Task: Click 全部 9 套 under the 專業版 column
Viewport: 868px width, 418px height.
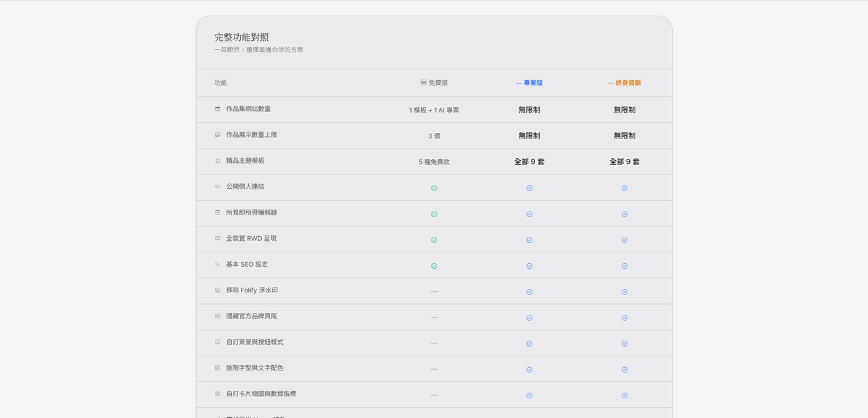Action: [x=529, y=161]
